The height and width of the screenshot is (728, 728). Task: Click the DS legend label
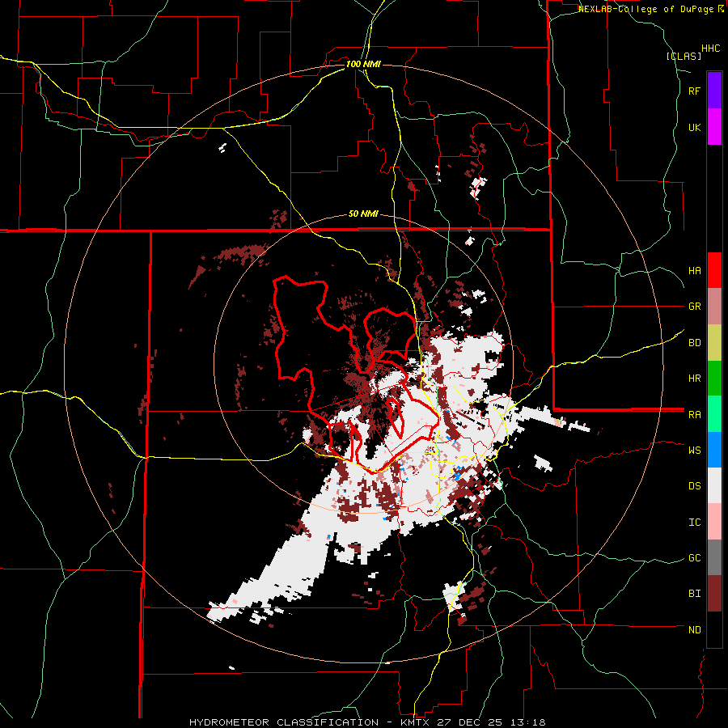click(694, 486)
